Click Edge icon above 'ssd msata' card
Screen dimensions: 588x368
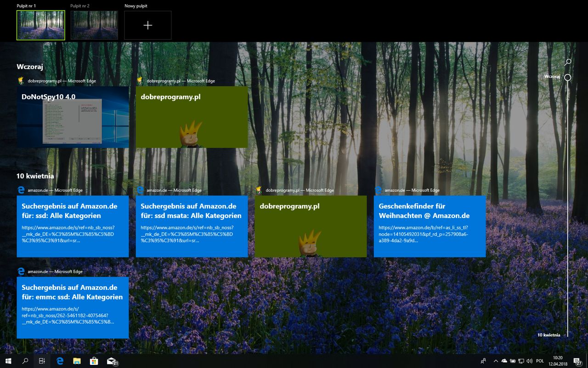point(140,190)
